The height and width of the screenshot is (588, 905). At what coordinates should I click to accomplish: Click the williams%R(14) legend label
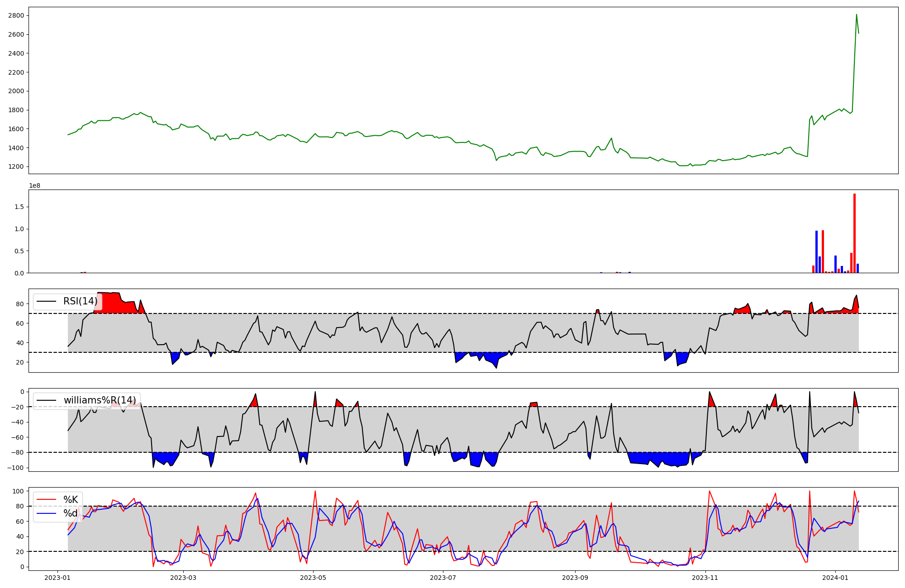tap(100, 400)
